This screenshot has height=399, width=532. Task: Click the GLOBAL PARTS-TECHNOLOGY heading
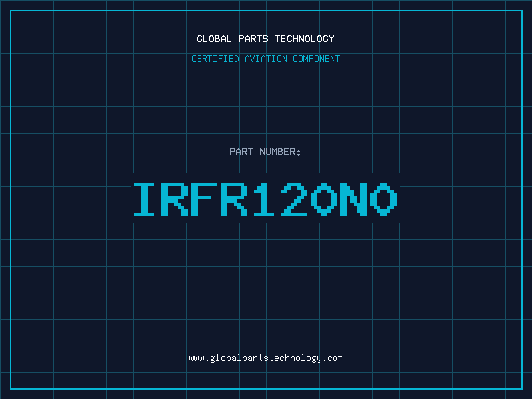pos(265,39)
